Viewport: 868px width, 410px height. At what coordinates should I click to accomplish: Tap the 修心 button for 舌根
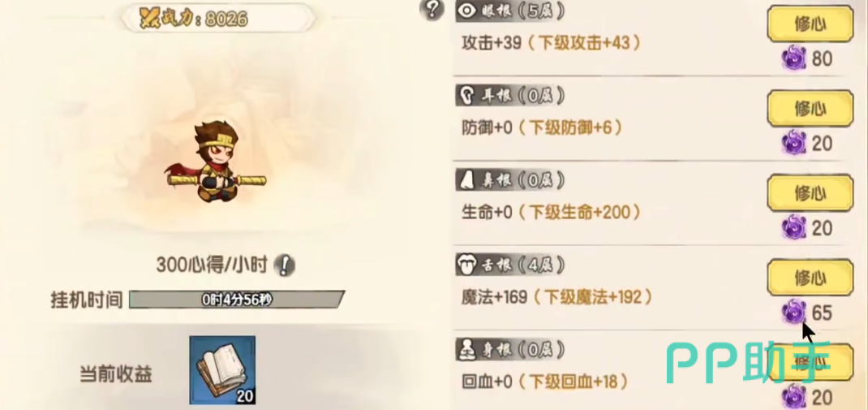coord(810,277)
